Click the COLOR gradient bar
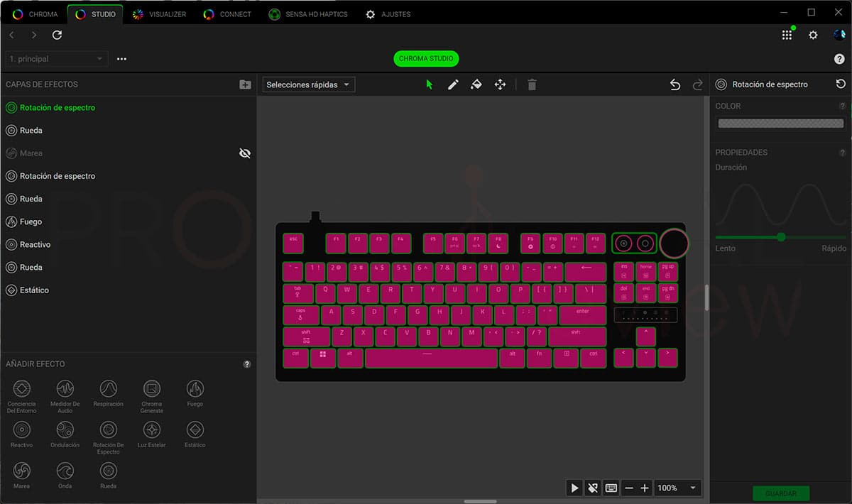Image resolution: width=852 pixels, height=504 pixels. 781,124
